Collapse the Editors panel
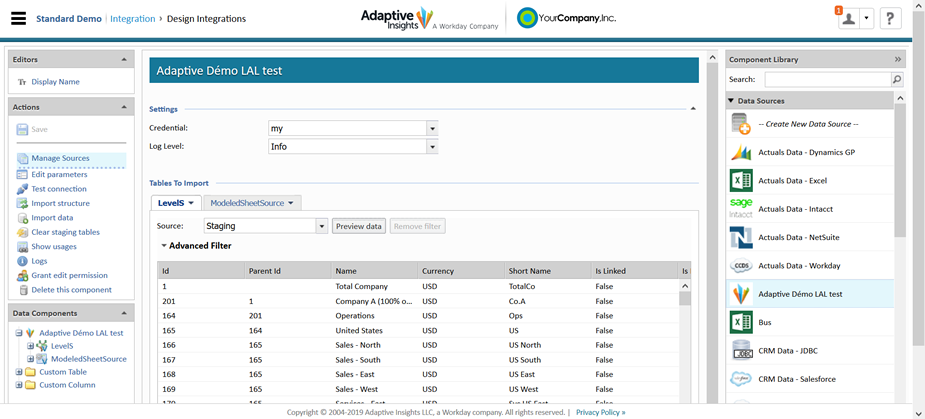This screenshot has height=419, width=925. point(124,60)
